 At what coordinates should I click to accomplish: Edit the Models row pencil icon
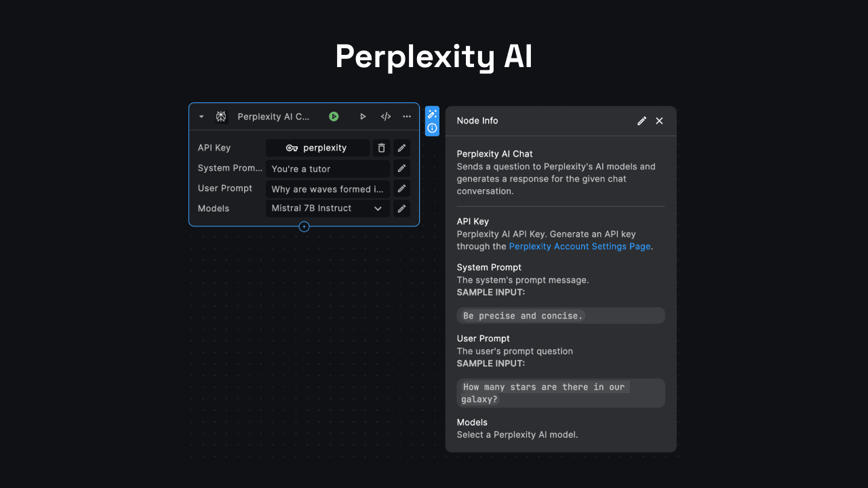point(401,209)
